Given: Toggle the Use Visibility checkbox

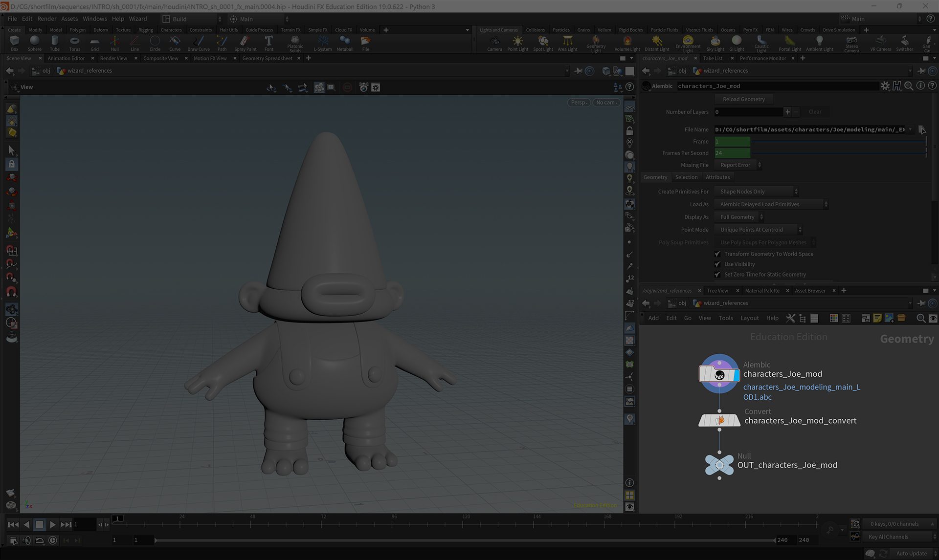Looking at the screenshot, I should [717, 264].
